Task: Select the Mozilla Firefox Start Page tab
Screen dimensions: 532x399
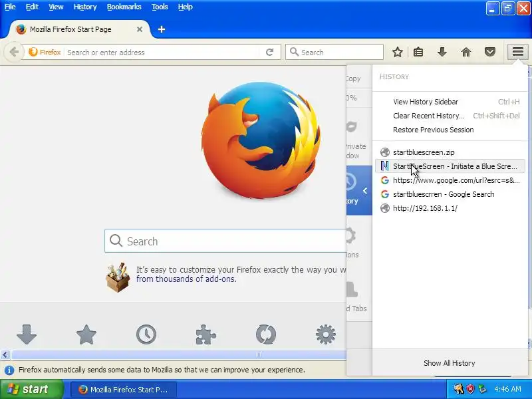Action: point(78,29)
